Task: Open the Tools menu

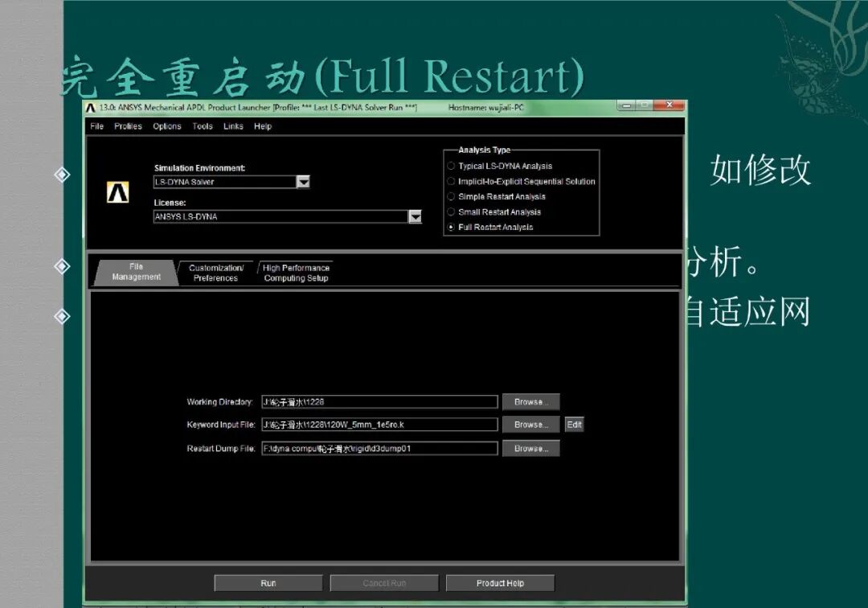Action: pyautogui.click(x=203, y=126)
